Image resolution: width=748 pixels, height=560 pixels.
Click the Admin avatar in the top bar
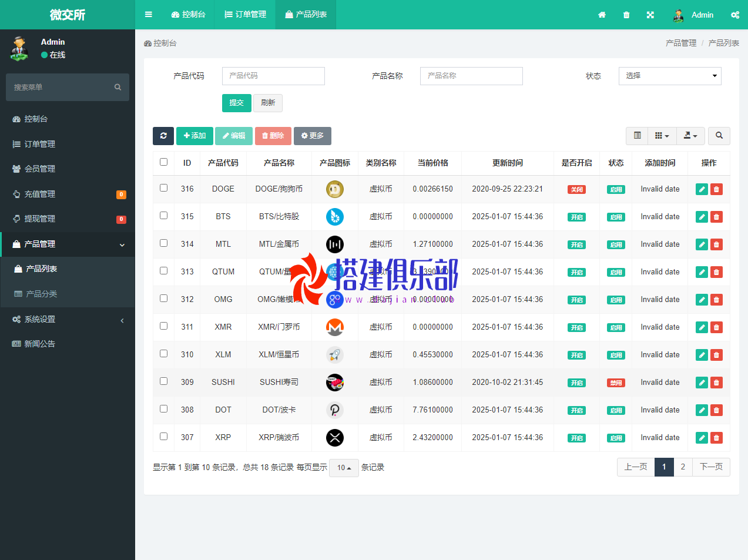[679, 15]
